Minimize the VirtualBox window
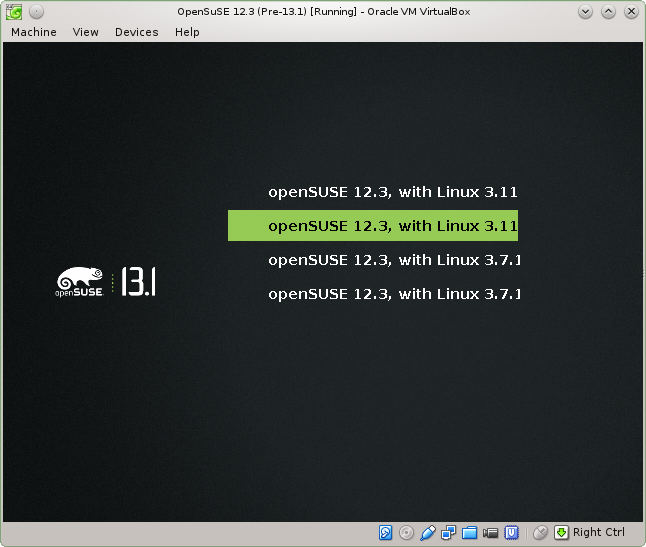The width and height of the screenshot is (646, 547). (x=585, y=12)
